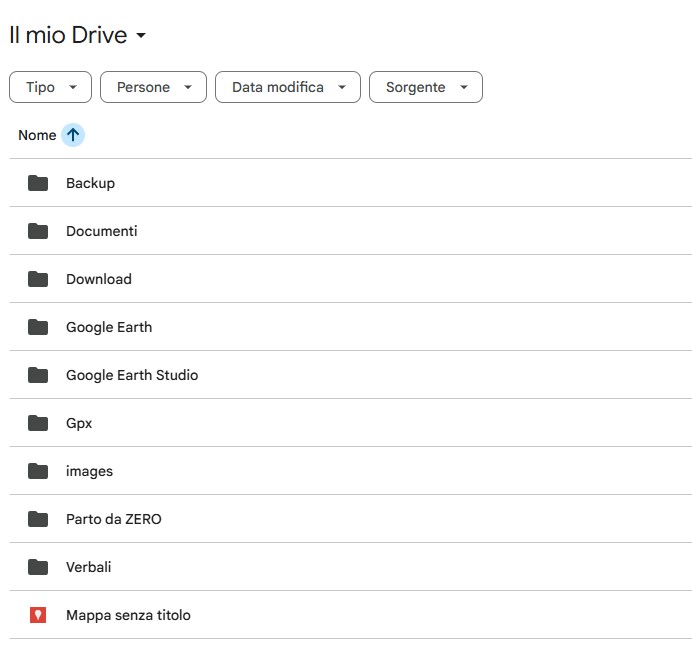The width and height of the screenshot is (692, 670).
Task: Click the Gpx folder icon
Action: pos(38,423)
